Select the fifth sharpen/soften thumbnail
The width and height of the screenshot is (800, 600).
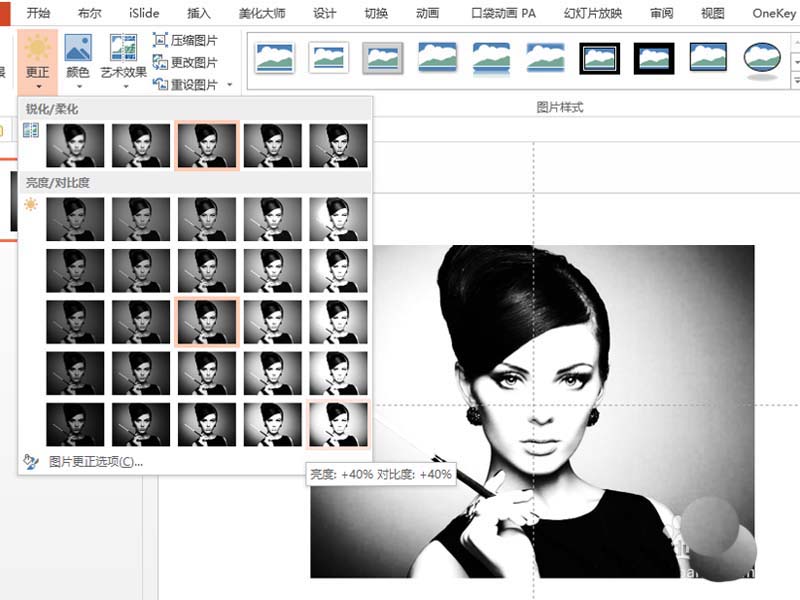point(338,145)
